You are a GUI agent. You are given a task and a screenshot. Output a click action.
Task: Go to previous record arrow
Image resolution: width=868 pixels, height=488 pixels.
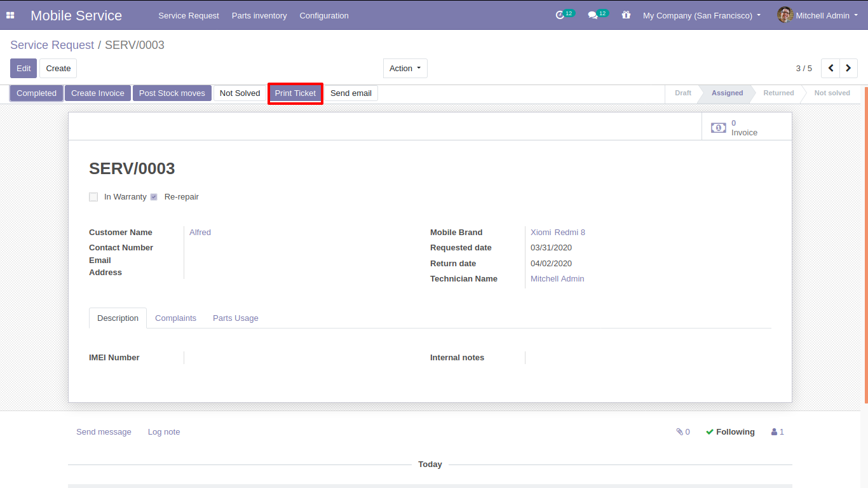831,68
